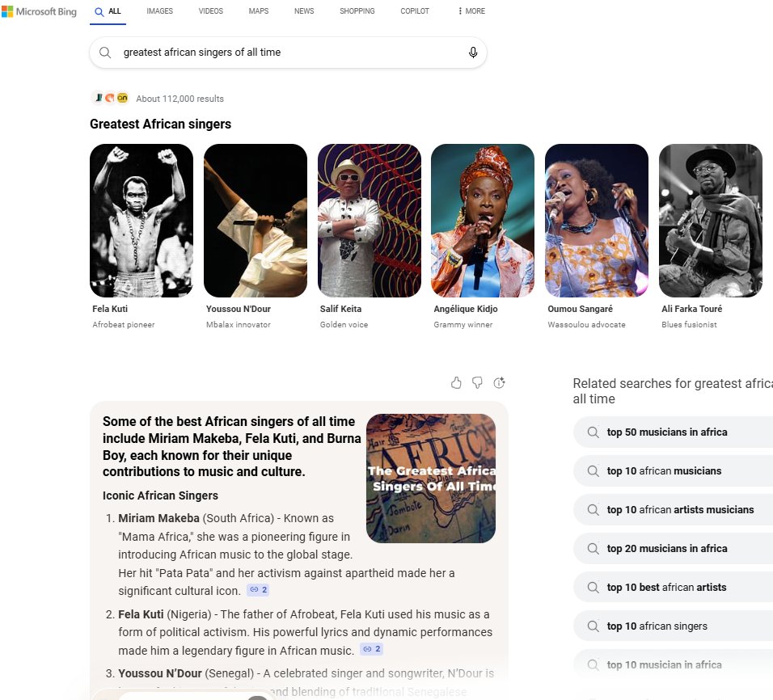Click 'Youssou N'Dour' bold name in list item 3

[x=160, y=673]
